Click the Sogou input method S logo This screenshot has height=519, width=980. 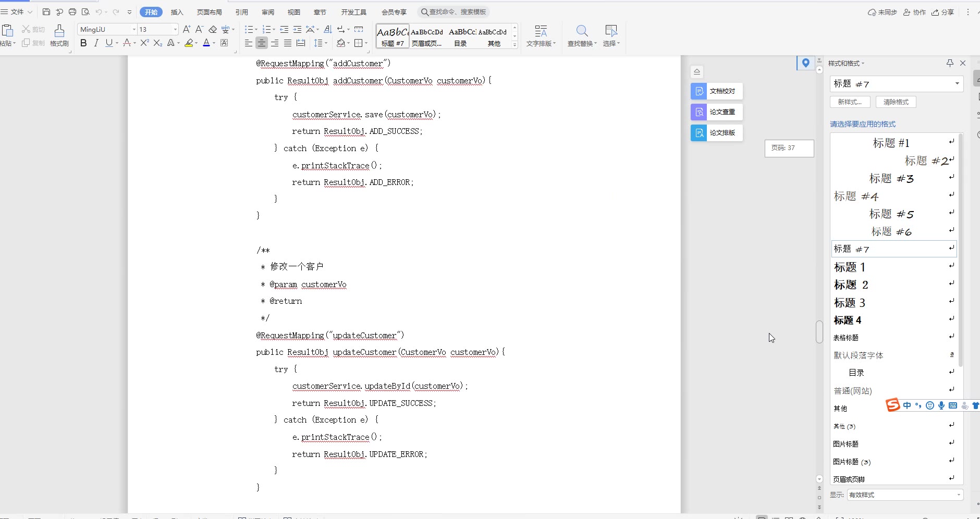pos(893,405)
